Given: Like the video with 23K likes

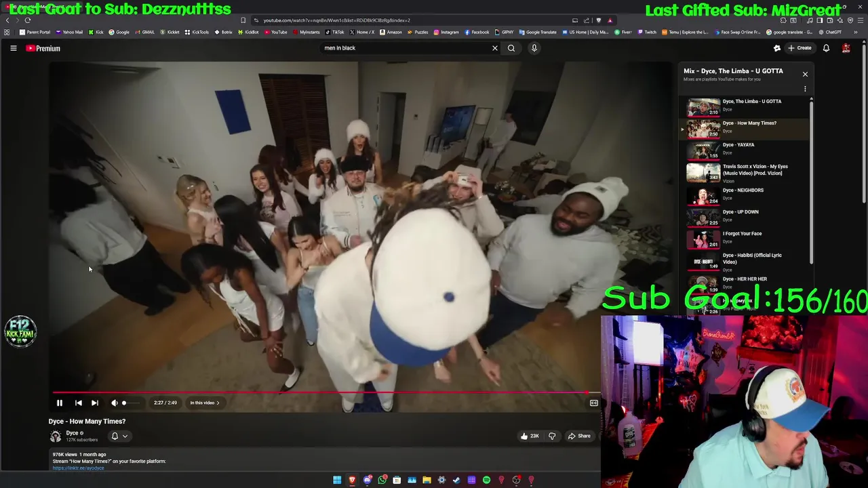Looking at the screenshot, I should point(530,436).
